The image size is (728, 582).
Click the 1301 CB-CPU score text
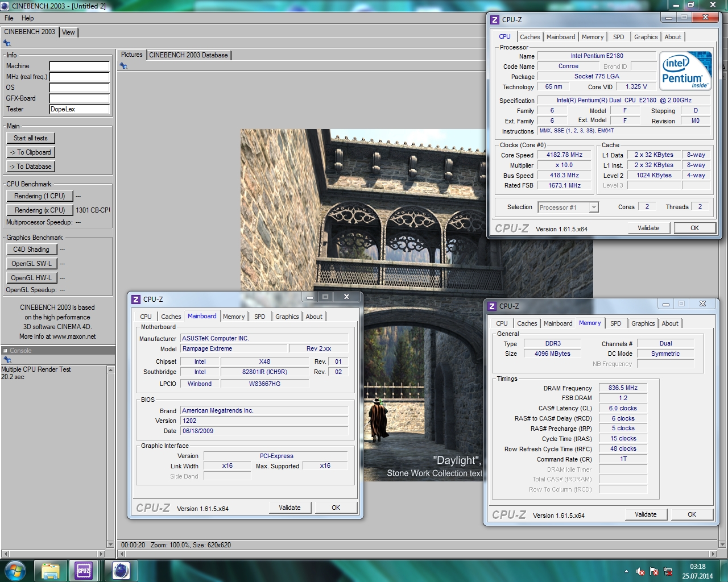[x=93, y=210]
